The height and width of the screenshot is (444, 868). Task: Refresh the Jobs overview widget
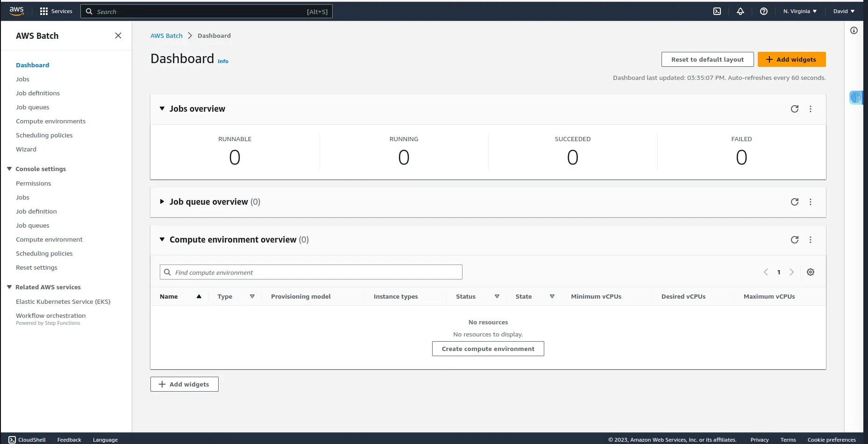coord(795,109)
